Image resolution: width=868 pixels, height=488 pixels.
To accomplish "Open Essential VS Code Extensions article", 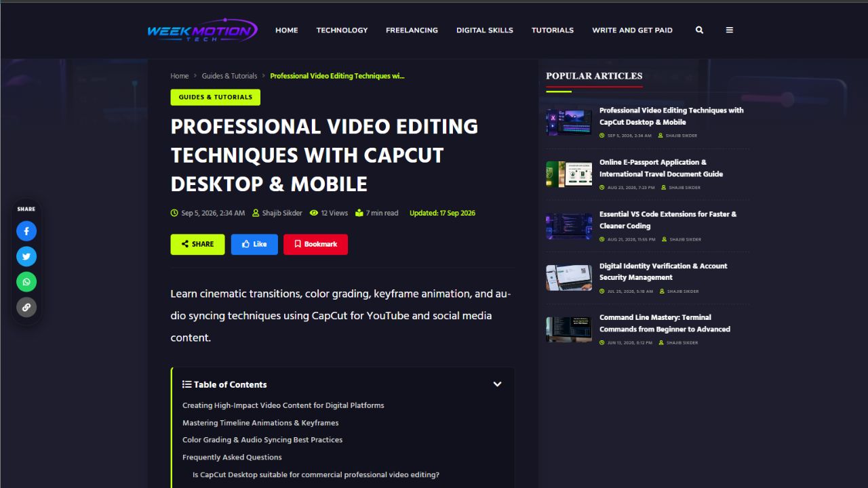I will 668,220.
